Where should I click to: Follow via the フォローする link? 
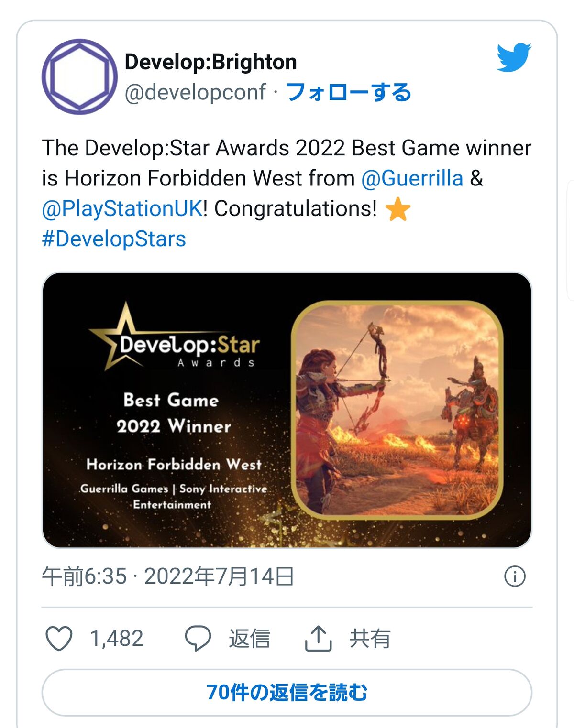tap(349, 92)
